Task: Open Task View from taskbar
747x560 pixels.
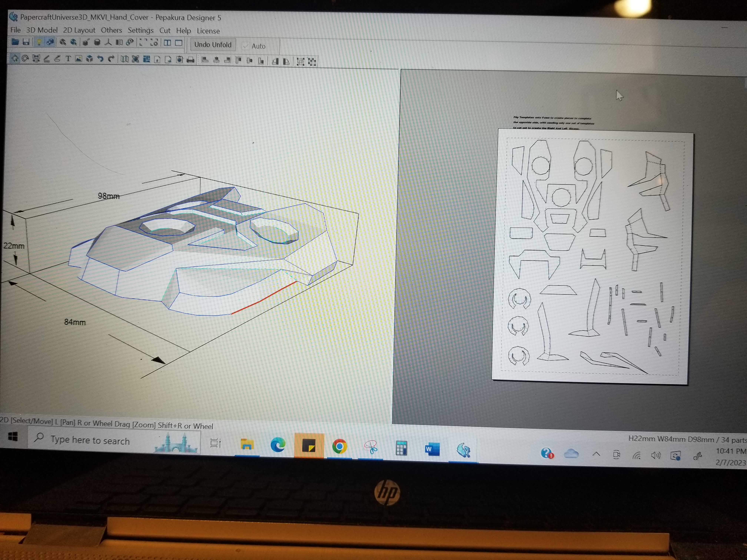Action: pyautogui.click(x=215, y=443)
